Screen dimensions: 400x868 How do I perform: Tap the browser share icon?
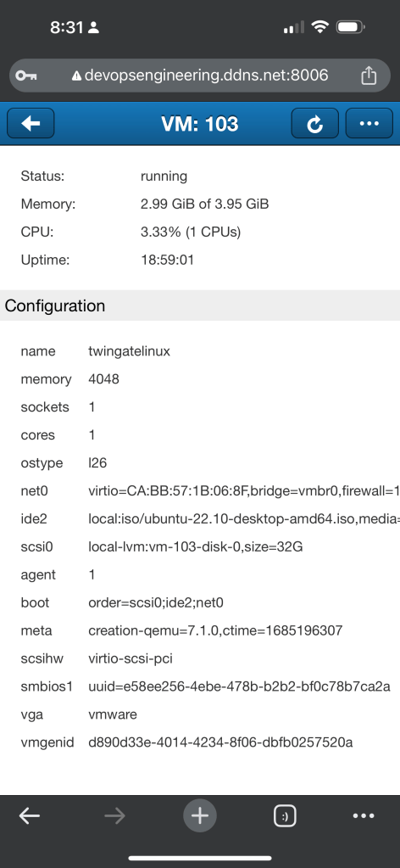coord(369,76)
